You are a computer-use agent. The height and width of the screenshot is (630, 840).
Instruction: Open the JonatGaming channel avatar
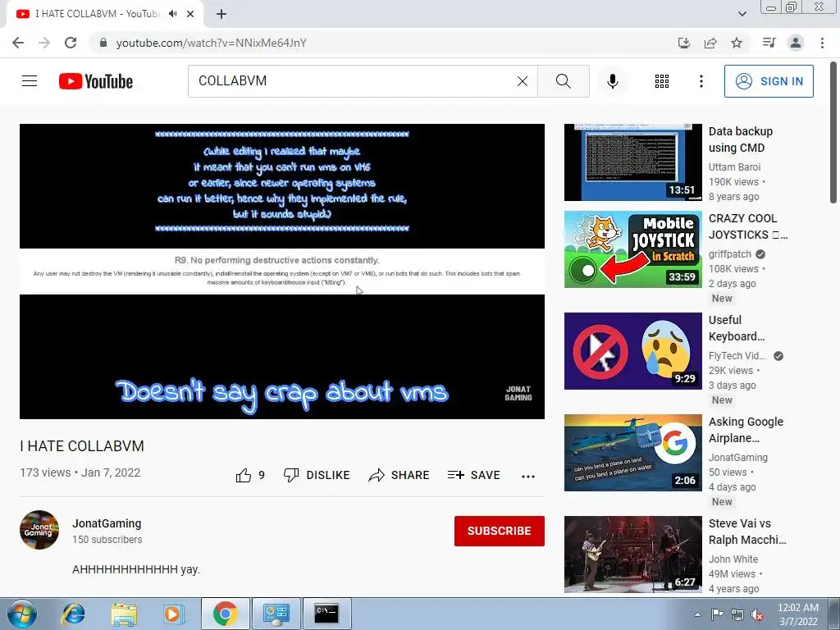39,530
